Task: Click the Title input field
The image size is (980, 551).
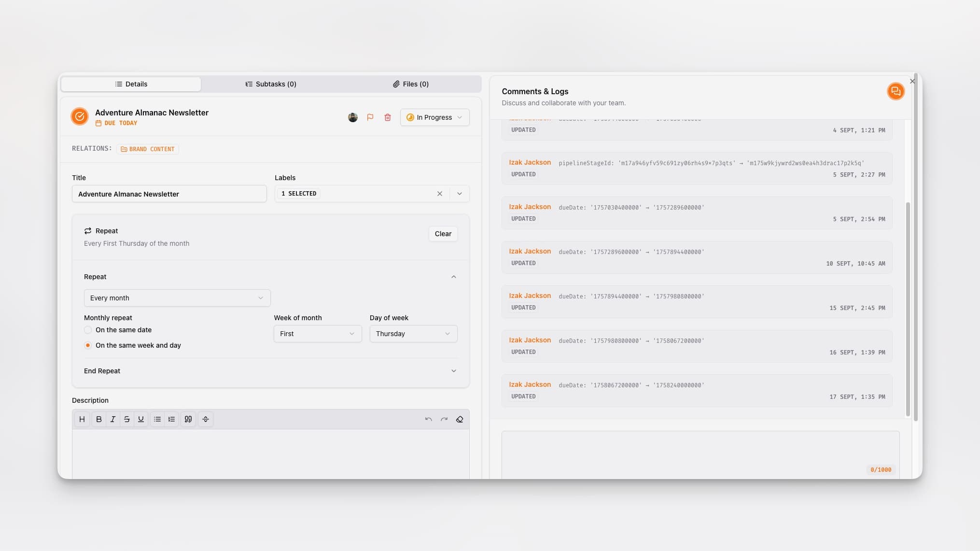Action: pyautogui.click(x=169, y=194)
